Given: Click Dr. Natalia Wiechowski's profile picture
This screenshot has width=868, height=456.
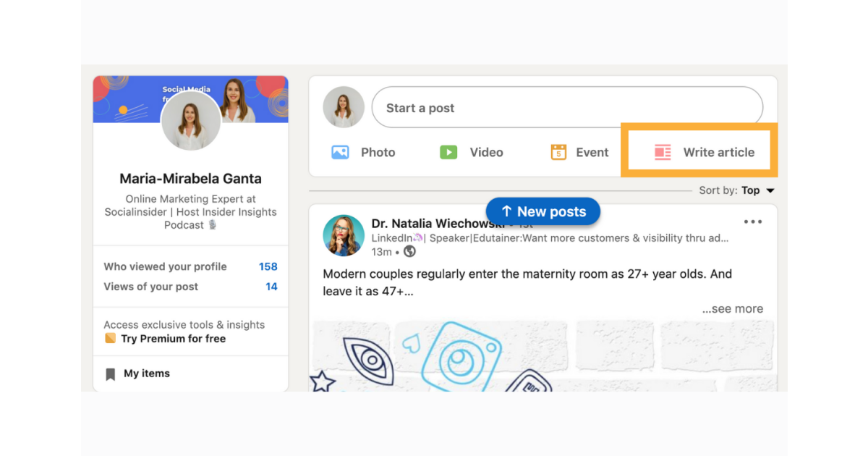Looking at the screenshot, I should (344, 235).
